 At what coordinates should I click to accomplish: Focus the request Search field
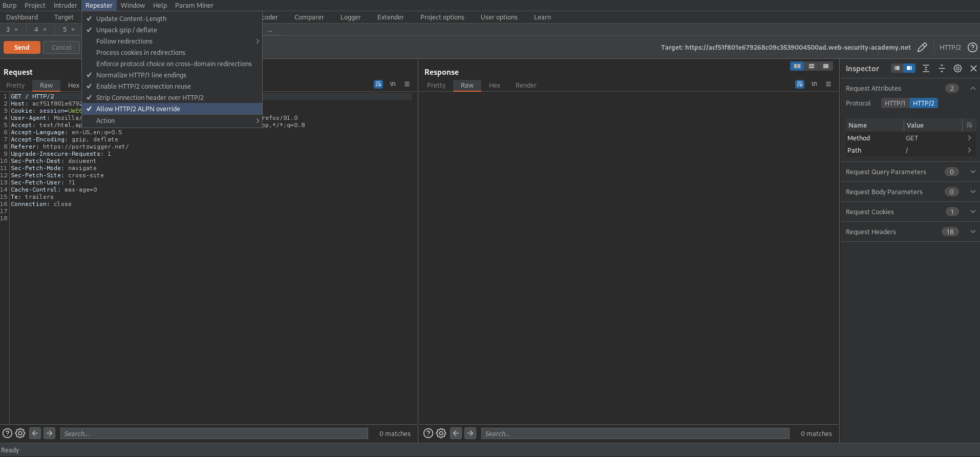[214, 433]
